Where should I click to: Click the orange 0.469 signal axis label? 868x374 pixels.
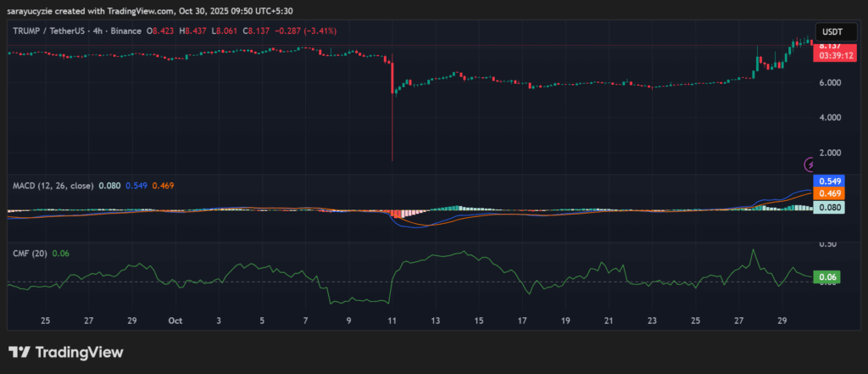point(827,193)
